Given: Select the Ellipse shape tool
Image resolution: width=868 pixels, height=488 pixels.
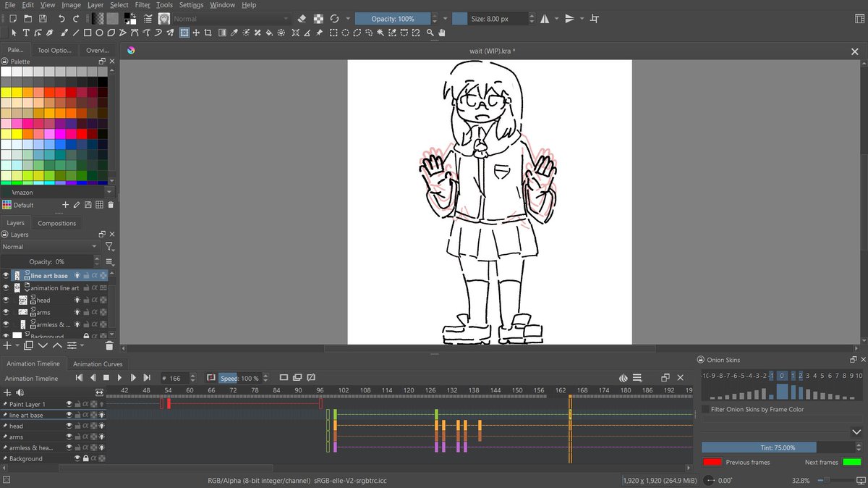Looking at the screenshot, I should (99, 33).
